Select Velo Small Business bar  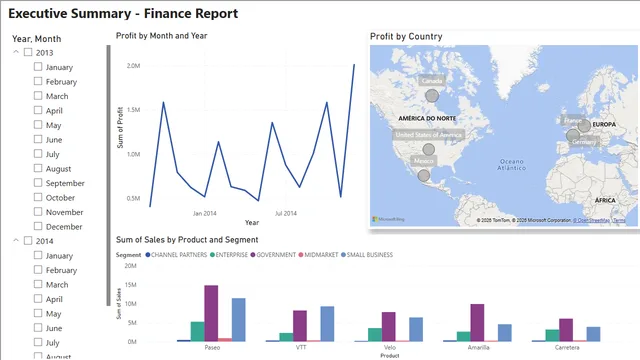416,329
